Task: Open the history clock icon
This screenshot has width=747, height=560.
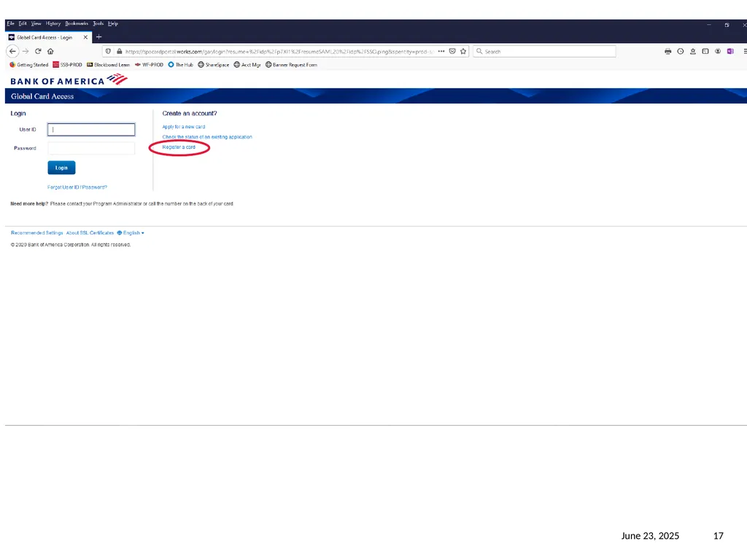Action: pyautogui.click(x=681, y=52)
